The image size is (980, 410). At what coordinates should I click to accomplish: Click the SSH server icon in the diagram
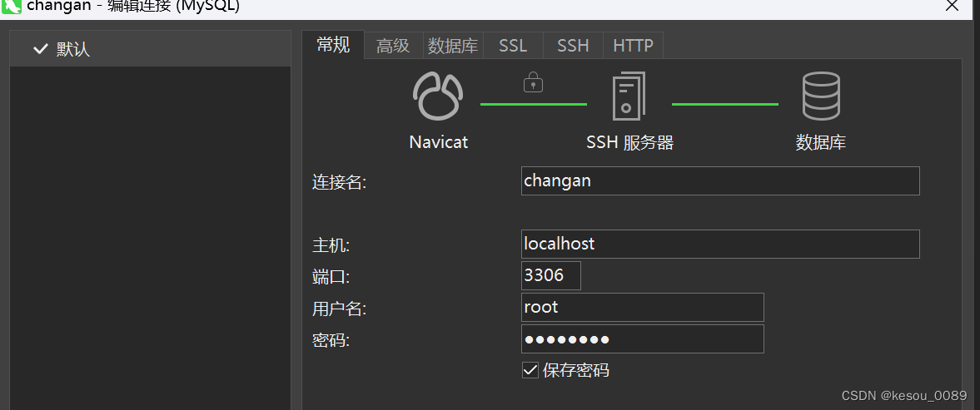tap(629, 96)
